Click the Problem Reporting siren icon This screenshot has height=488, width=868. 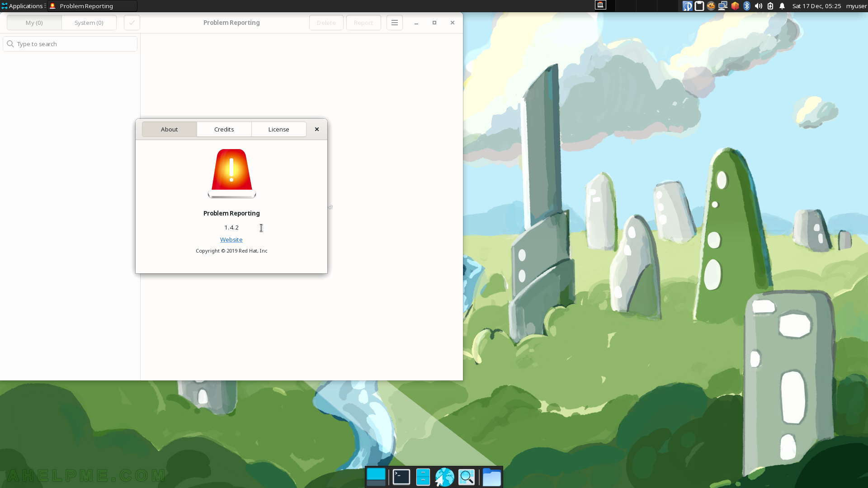coord(231,174)
